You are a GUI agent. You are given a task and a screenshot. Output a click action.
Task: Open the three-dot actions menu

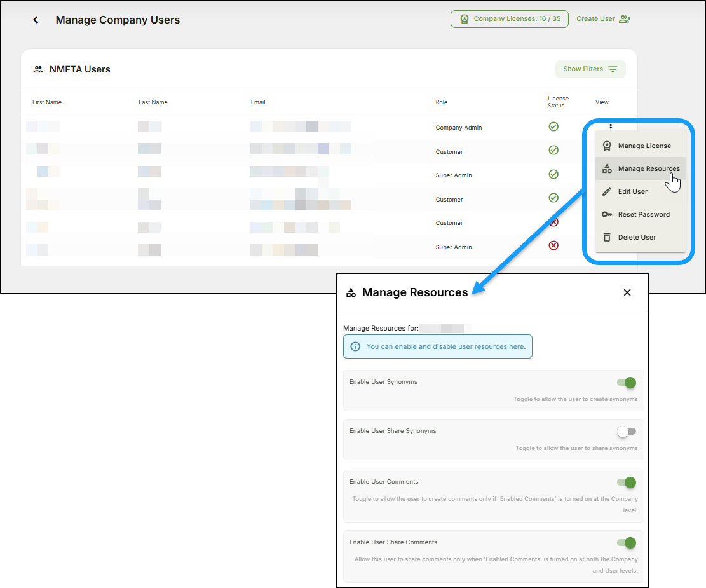pyautogui.click(x=611, y=126)
